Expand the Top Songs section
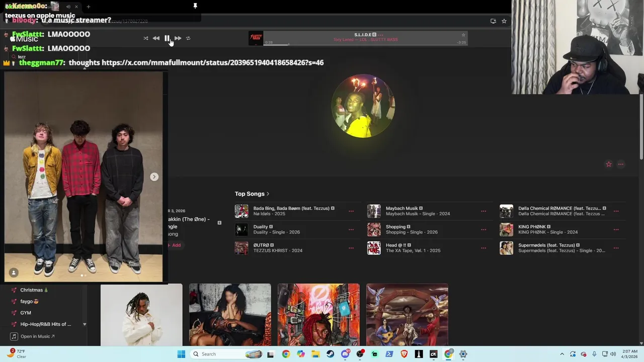This screenshot has height=362, width=644. click(x=252, y=194)
